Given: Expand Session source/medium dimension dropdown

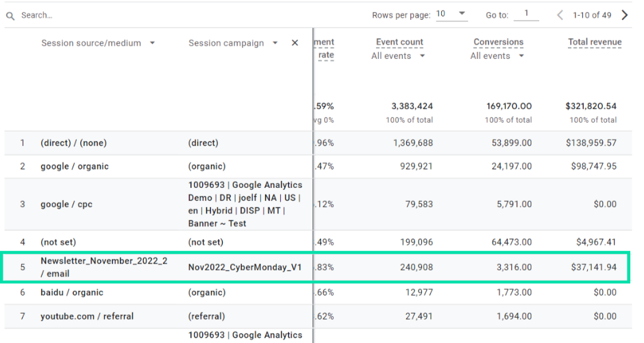Looking at the screenshot, I should pos(152,43).
